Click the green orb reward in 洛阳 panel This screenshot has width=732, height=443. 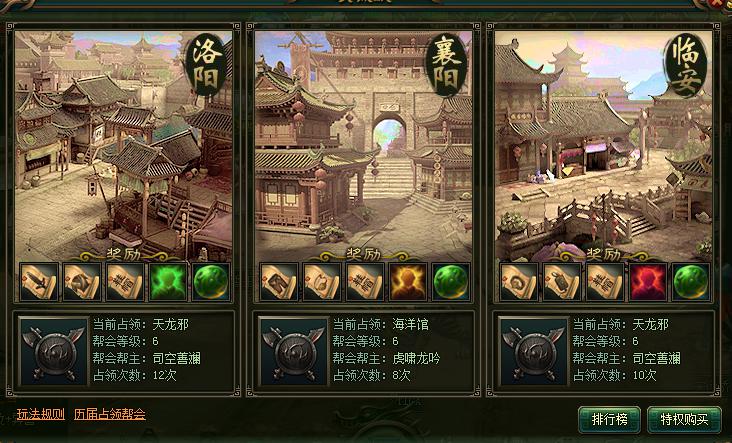click(x=211, y=281)
